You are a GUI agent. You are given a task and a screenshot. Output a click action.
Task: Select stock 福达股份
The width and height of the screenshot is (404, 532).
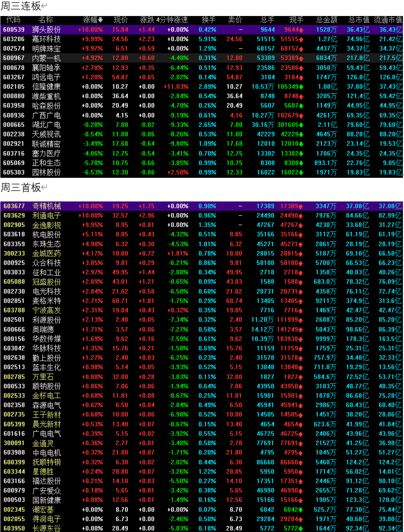(x=47, y=481)
